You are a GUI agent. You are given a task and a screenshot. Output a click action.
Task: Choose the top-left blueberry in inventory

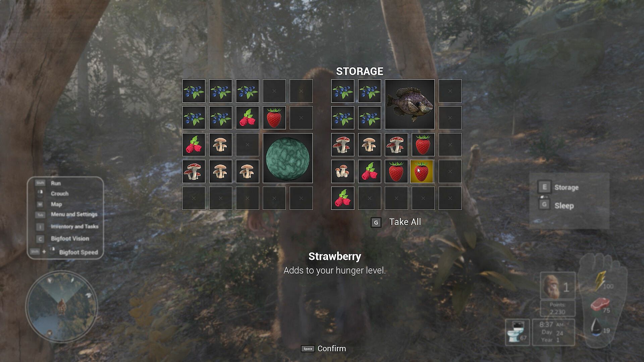coord(194,91)
